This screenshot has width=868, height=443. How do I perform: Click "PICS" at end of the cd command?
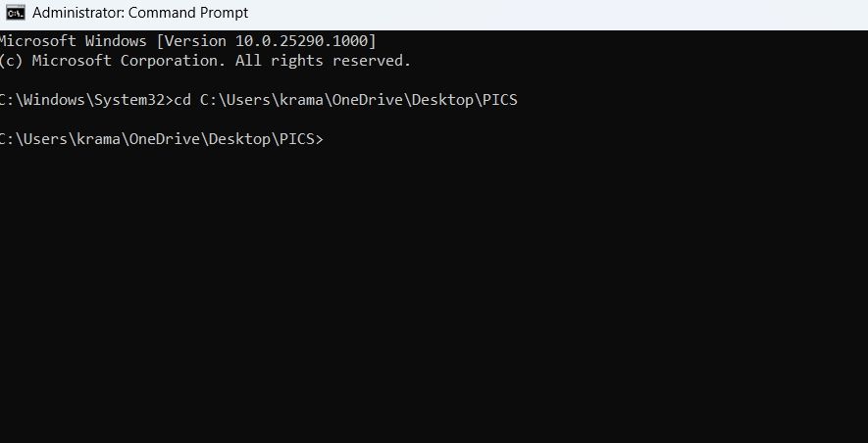(x=499, y=100)
